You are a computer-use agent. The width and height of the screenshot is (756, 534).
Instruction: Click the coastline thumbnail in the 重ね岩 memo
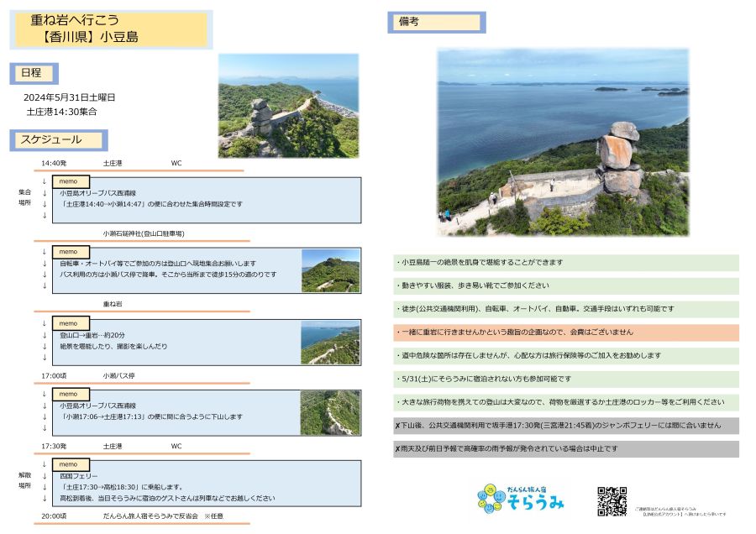[x=330, y=343]
